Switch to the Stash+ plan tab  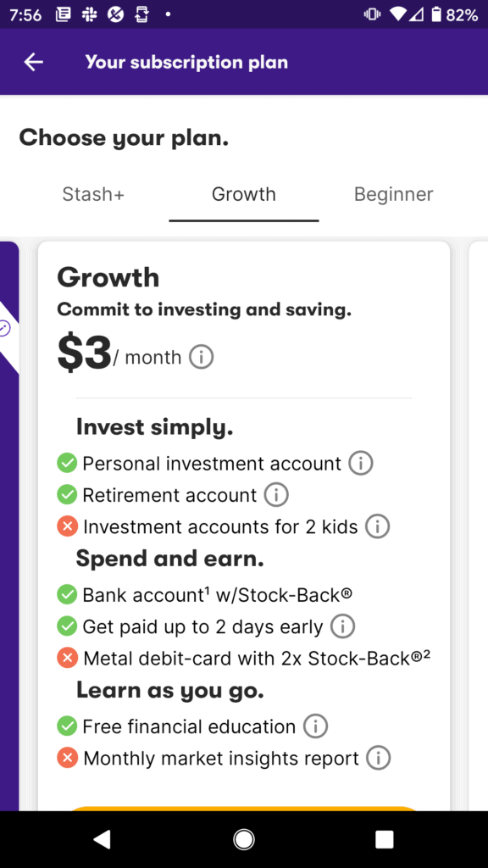pos(93,194)
